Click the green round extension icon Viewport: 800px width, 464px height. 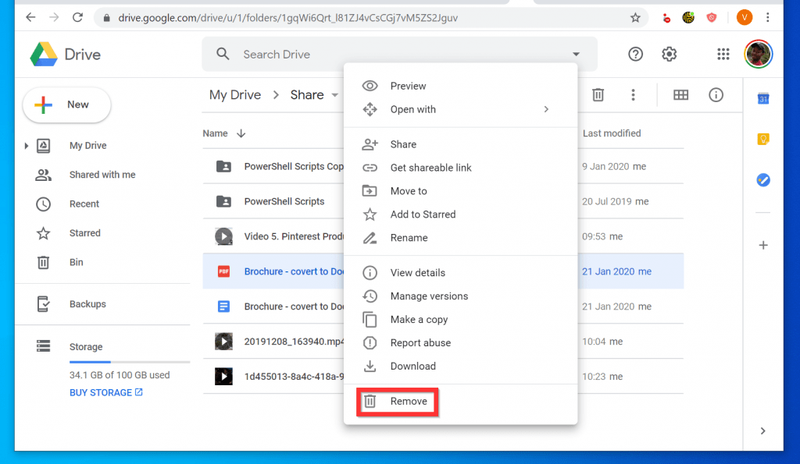pyautogui.click(x=688, y=18)
